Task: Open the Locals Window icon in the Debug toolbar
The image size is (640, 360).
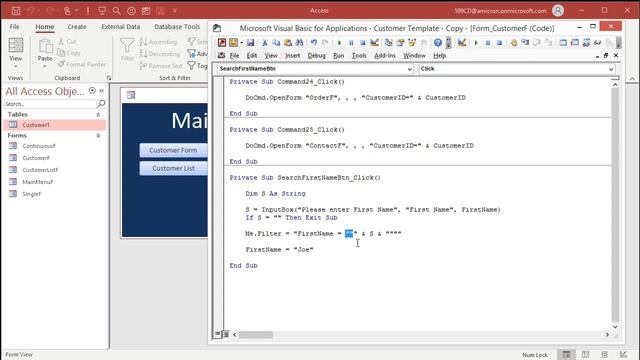Action: point(563,42)
